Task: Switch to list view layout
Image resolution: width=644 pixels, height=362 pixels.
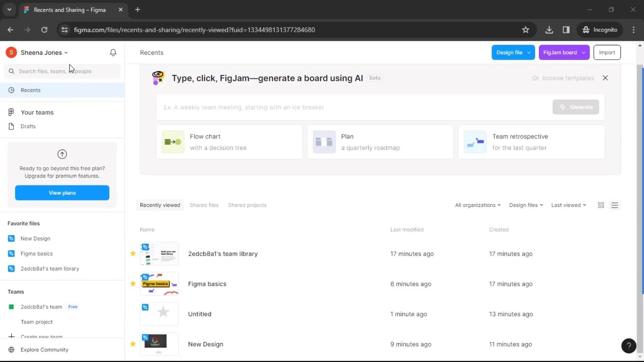Action: tap(614, 205)
